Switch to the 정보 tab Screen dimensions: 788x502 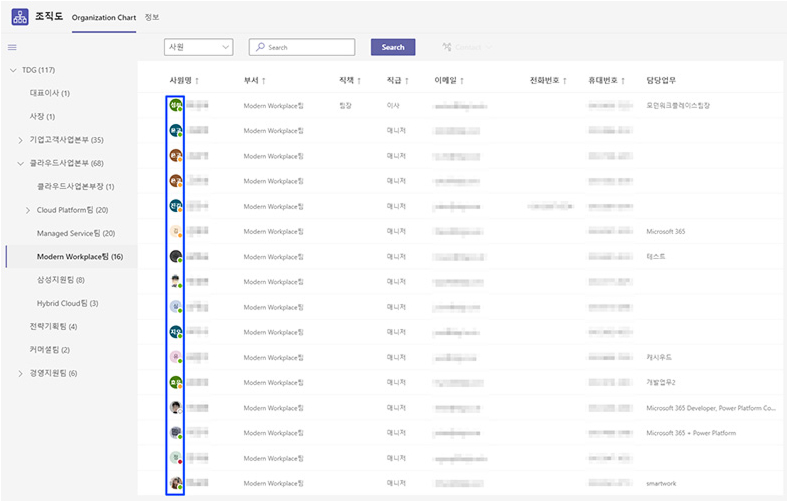click(x=152, y=17)
